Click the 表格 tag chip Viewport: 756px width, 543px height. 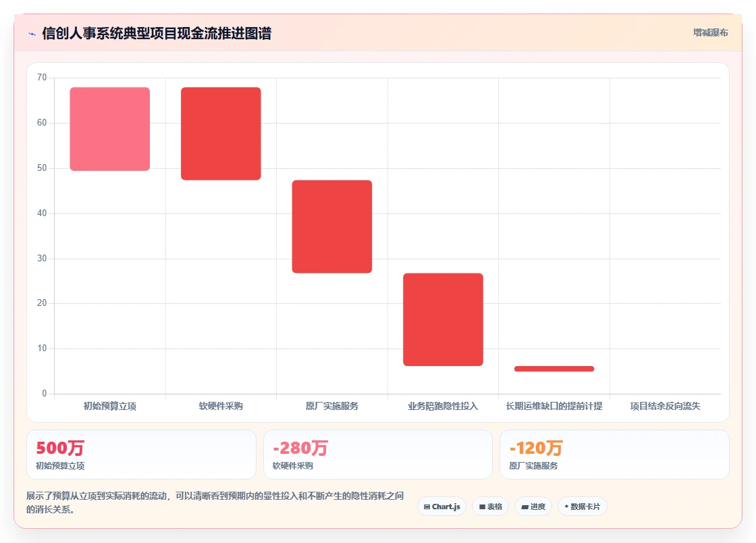click(490, 507)
